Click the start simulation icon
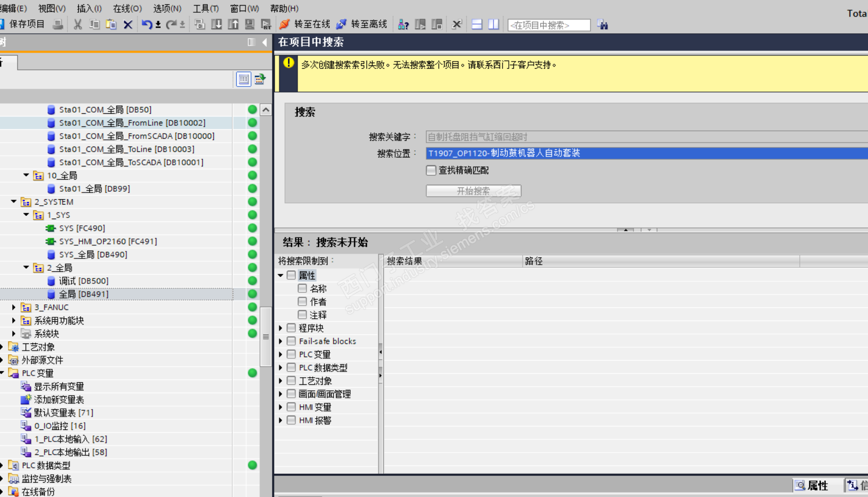 point(249,24)
